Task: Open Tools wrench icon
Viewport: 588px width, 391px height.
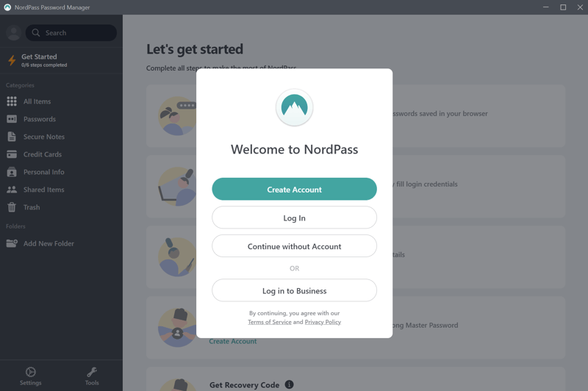Action: tap(92, 373)
